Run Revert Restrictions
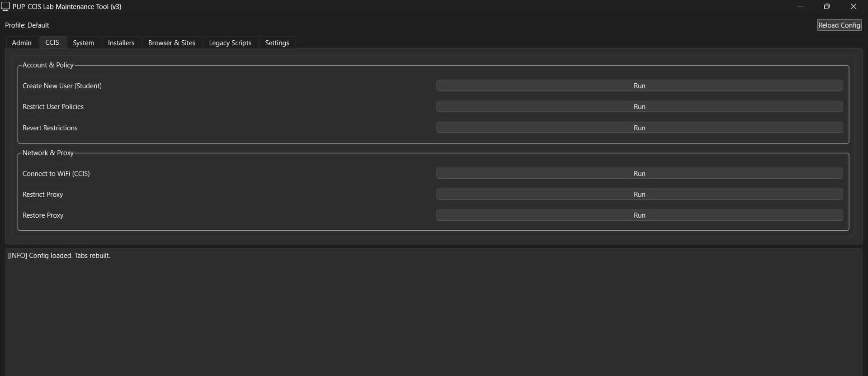Image resolution: width=868 pixels, height=376 pixels. 639,128
